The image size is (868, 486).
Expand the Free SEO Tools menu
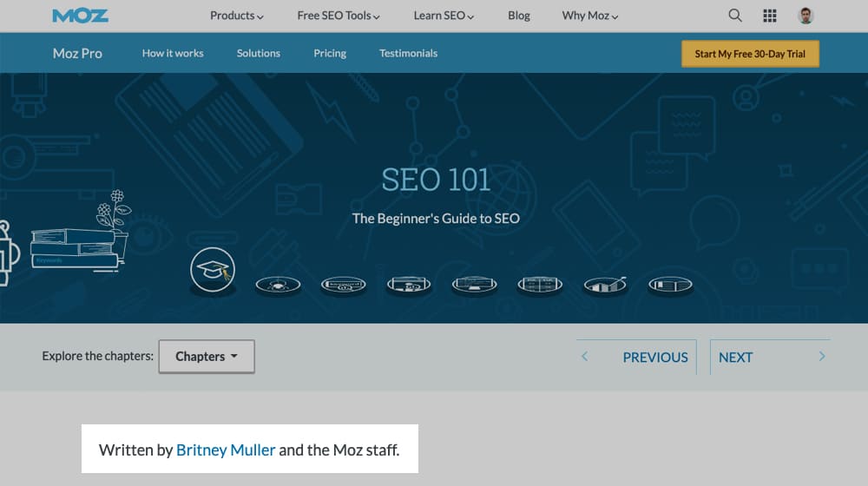(338, 16)
